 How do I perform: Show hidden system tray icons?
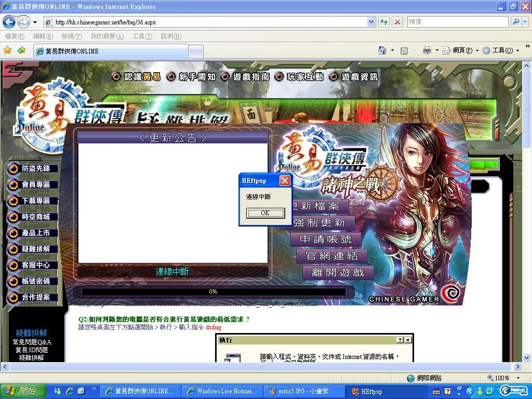pyautogui.click(x=470, y=391)
